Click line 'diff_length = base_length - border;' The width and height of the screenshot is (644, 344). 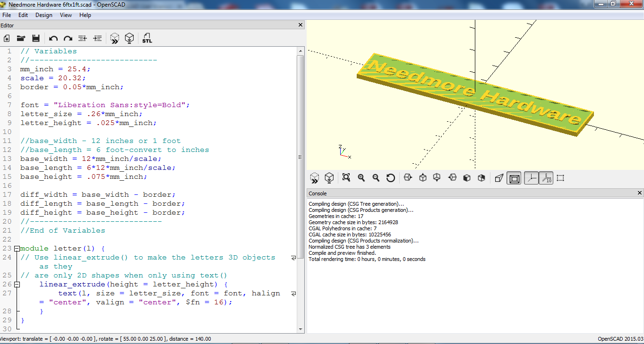coord(103,203)
